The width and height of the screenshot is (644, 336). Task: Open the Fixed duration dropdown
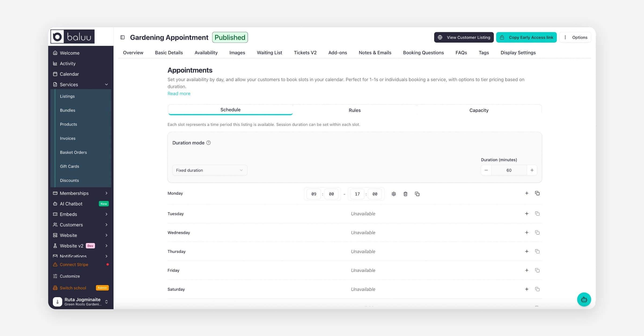[210, 170]
